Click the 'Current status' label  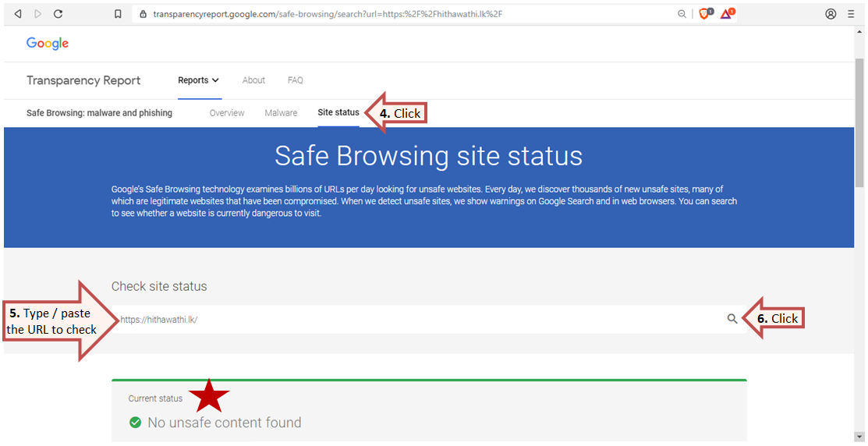[x=155, y=398]
